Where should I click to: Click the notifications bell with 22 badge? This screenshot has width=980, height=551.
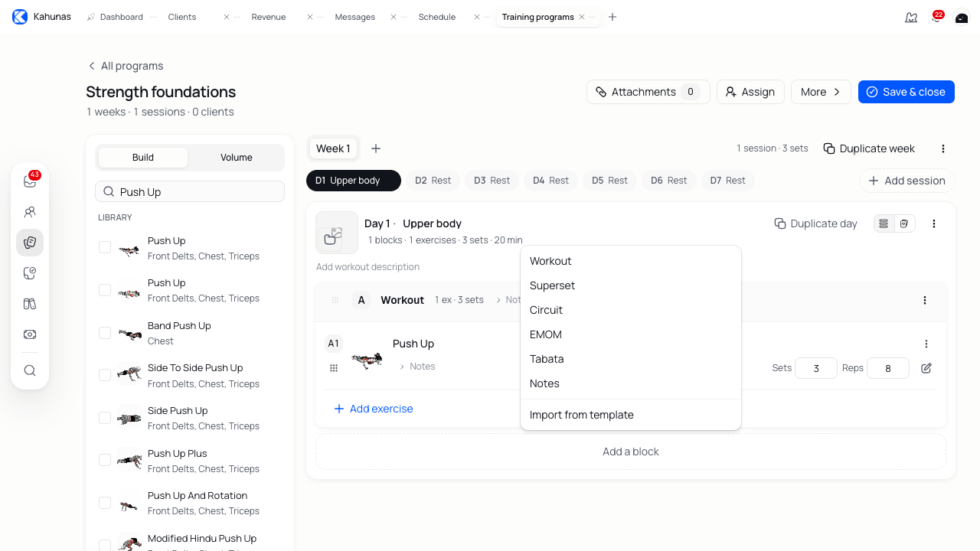click(936, 17)
